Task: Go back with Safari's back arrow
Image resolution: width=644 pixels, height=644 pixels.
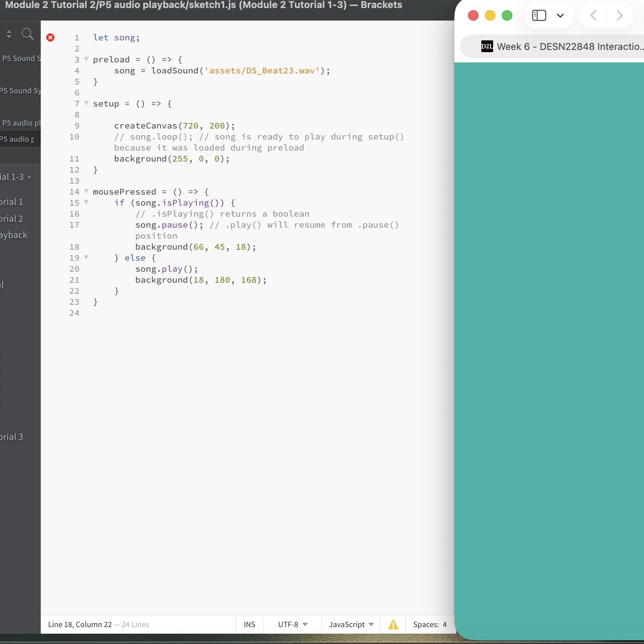Action: tap(593, 15)
